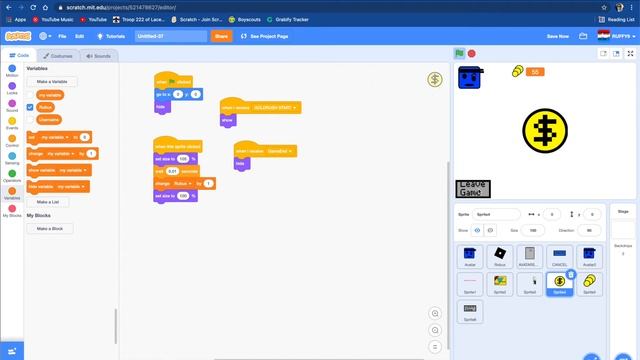Enter full screen stage mode
This screenshot has height=360, width=640.
click(x=631, y=53)
